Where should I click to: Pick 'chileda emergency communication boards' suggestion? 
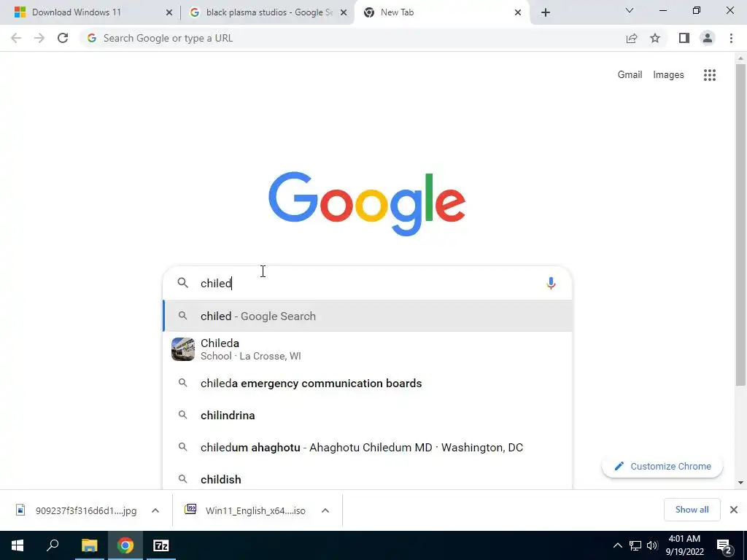[368, 384]
